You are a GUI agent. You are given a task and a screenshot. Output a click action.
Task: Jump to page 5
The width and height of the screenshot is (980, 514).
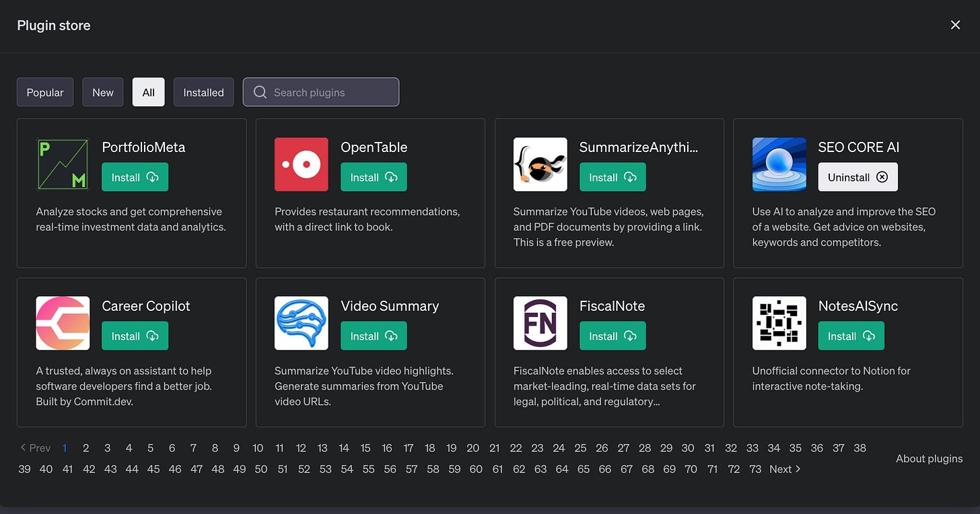[x=151, y=448]
